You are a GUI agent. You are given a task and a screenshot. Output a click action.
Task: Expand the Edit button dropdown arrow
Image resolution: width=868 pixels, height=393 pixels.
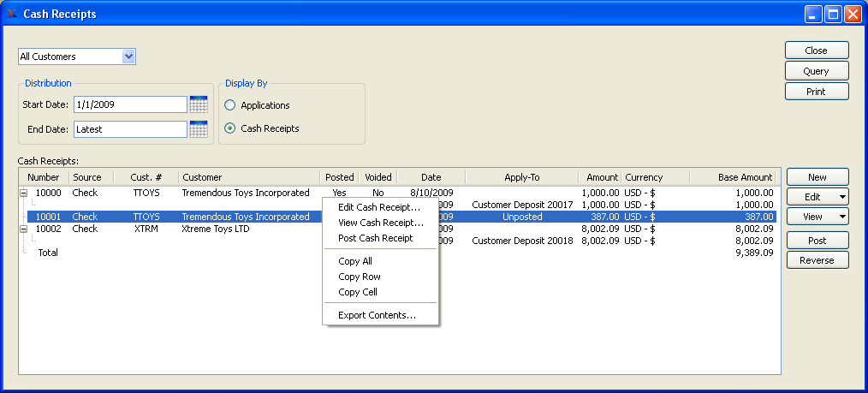(x=842, y=197)
